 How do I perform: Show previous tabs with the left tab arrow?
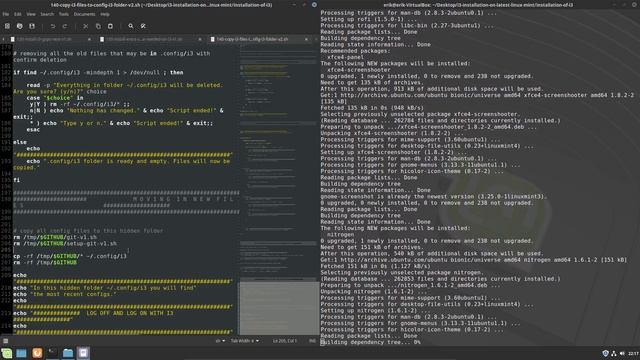pyautogui.click(x=3, y=39)
